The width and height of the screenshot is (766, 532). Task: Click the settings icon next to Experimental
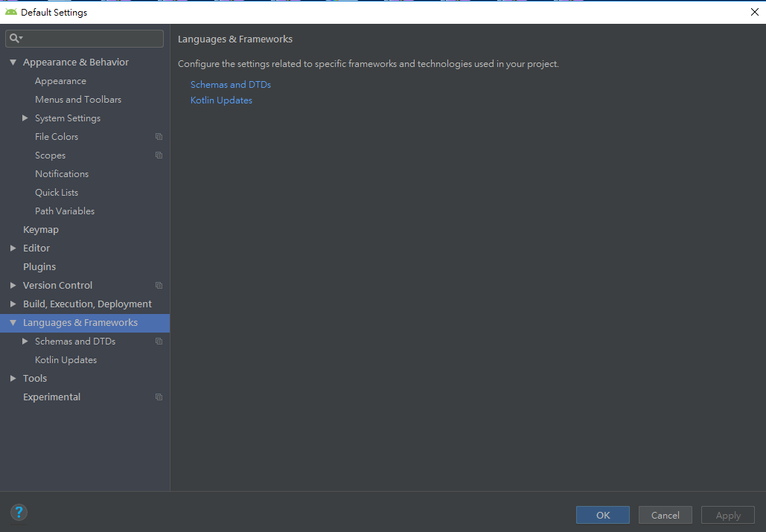pos(158,397)
